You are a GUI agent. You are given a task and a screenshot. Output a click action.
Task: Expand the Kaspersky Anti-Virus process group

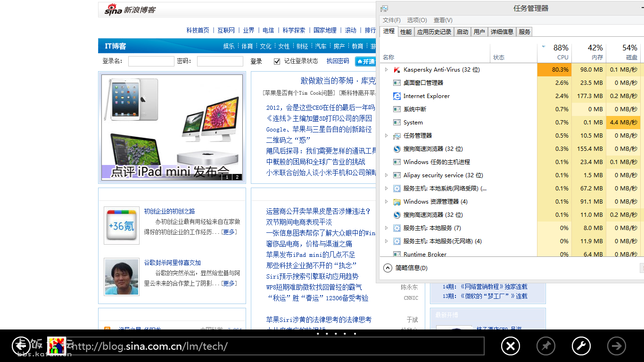point(387,70)
